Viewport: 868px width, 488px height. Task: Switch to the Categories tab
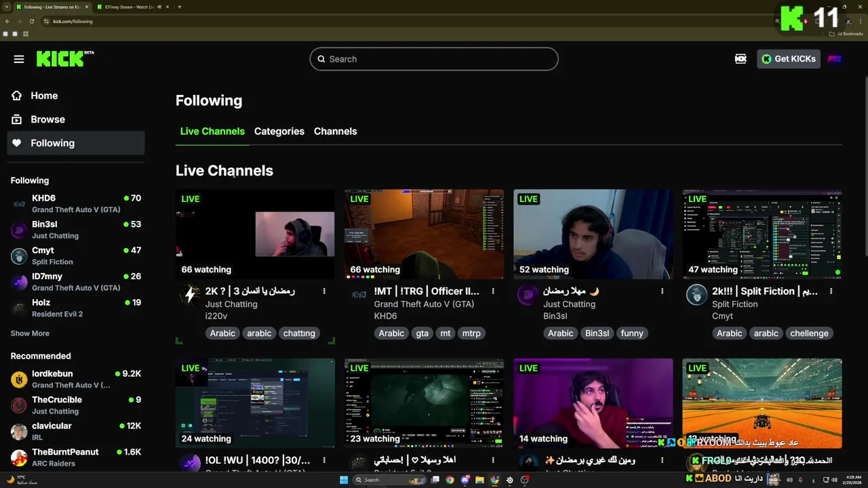click(279, 131)
